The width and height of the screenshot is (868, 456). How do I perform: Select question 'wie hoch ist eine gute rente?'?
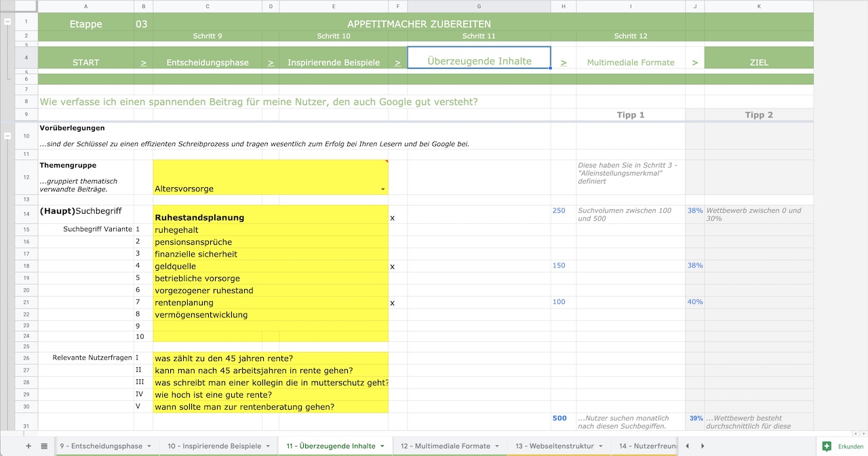click(x=271, y=395)
